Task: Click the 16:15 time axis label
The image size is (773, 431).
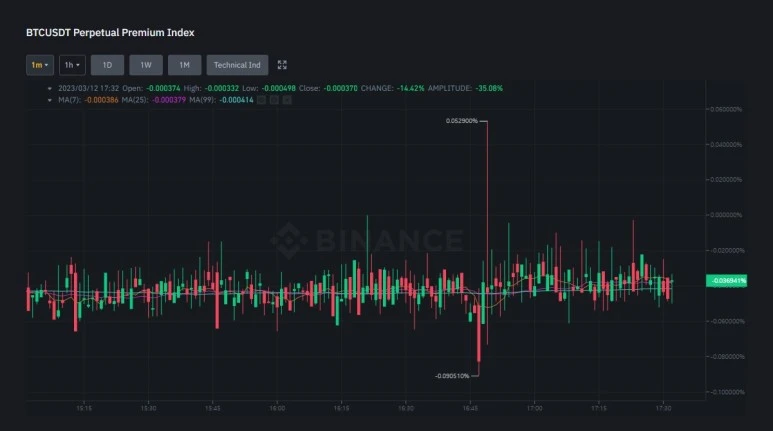Action: [341, 409]
